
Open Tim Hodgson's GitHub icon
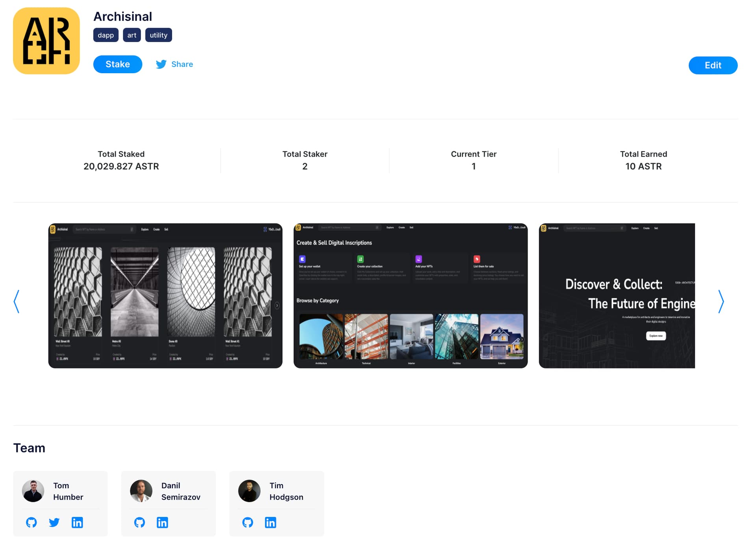pyautogui.click(x=248, y=522)
